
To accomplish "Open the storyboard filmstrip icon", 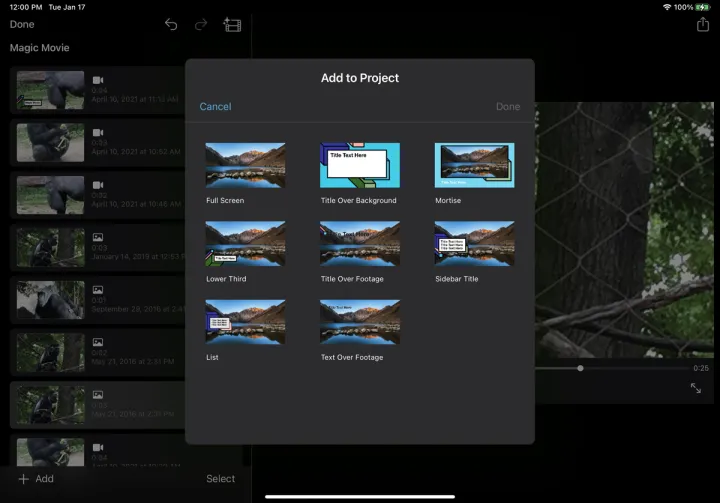I will [232, 25].
